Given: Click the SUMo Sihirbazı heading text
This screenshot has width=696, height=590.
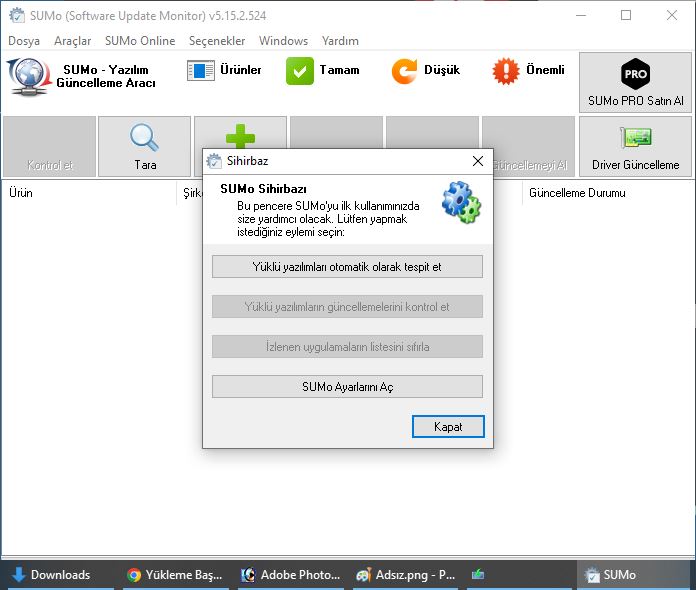Looking at the screenshot, I should pyautogui.click(x=264, y=189).
